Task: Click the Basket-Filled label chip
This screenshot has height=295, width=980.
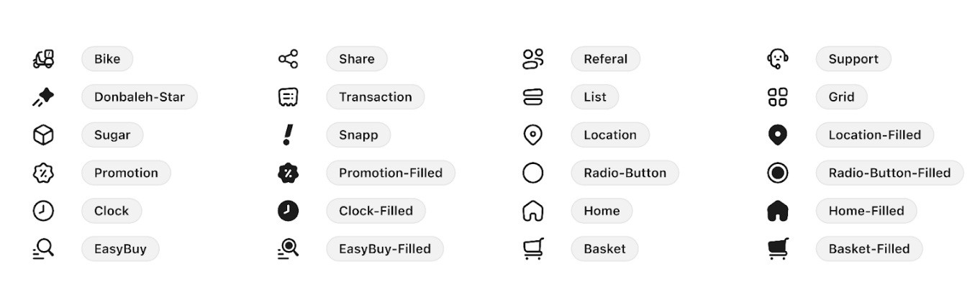Action: click(869, 249)
